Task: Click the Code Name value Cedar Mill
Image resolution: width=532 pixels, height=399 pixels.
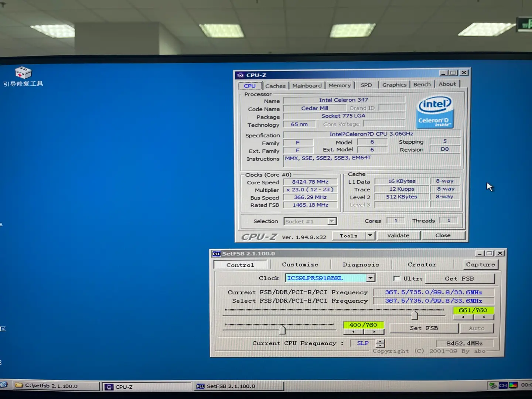Action: (x=314, y=108)
